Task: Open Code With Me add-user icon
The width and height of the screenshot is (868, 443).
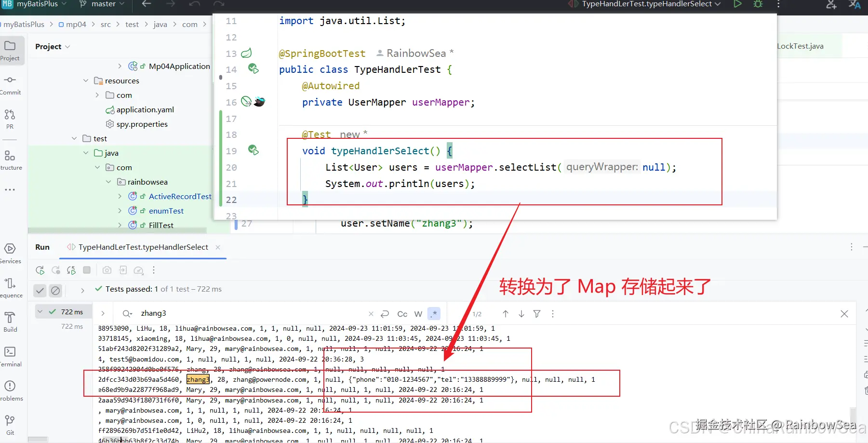Action: pyautogui.click(x=831, y=4)
